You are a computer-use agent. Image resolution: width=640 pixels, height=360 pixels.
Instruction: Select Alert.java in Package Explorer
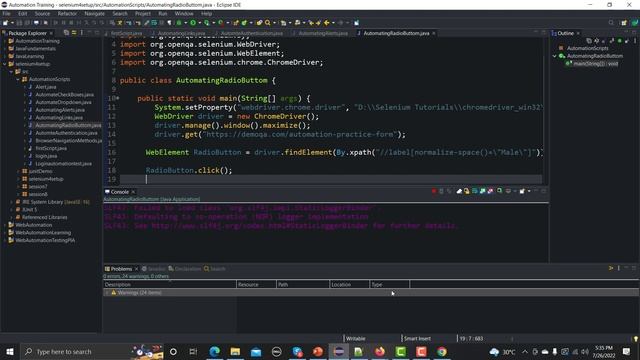(46, 87)
